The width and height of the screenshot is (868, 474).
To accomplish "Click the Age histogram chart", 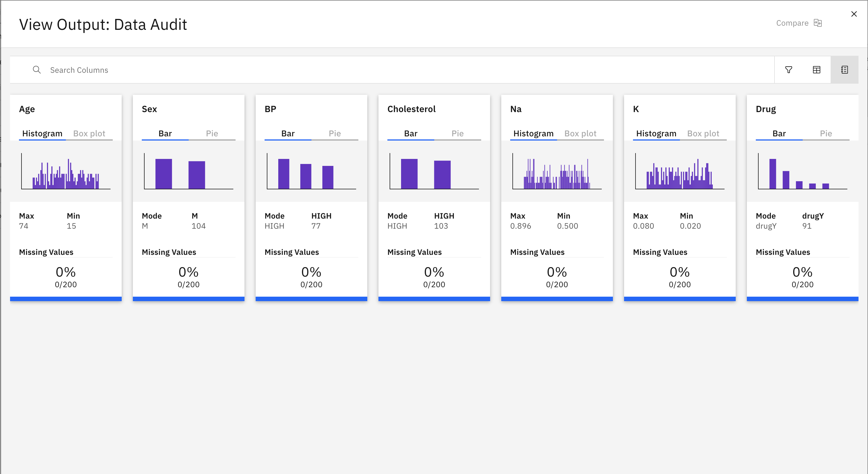I will pyautogui.click(x=66, y=171).
